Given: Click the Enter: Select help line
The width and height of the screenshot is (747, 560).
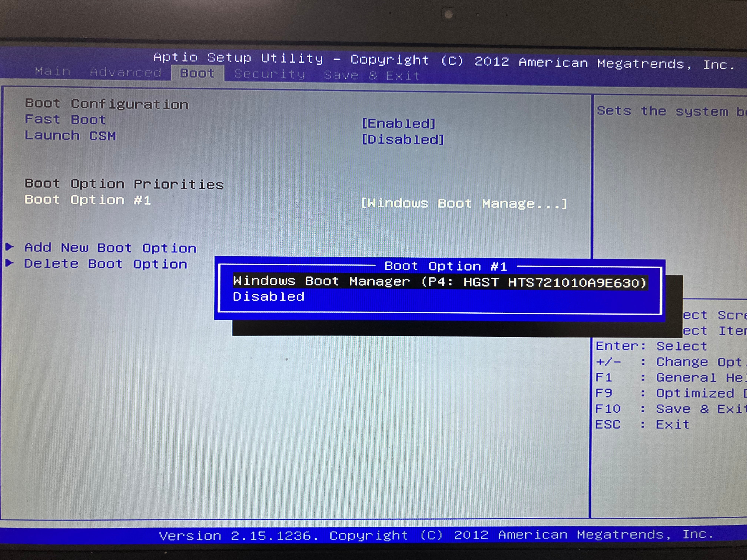Looking at the screenshot, I should 651,346.
